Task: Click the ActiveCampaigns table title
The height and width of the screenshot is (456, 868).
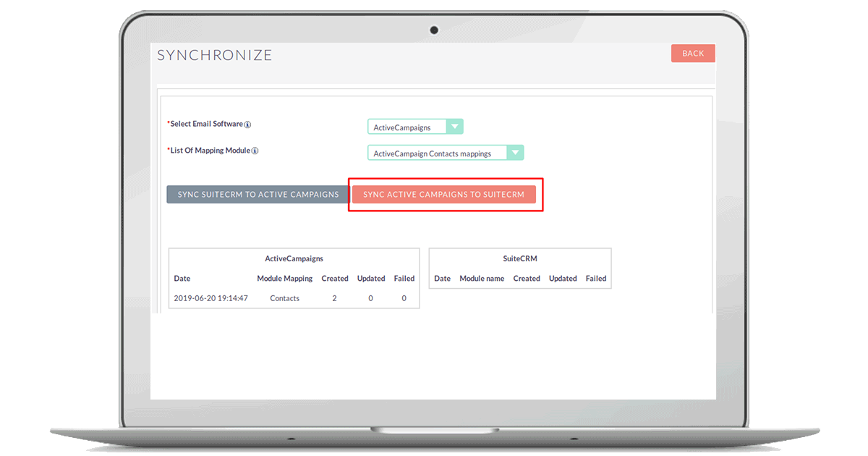Action: [x=294, y=258]
